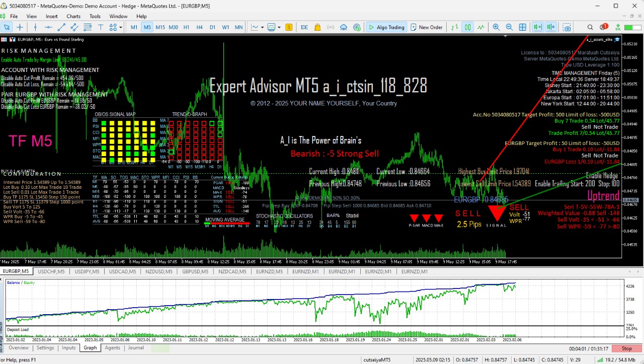644x364 pixels.
Task: Pick the horizontal line drawing tool
Action: (x=49, y=27)
